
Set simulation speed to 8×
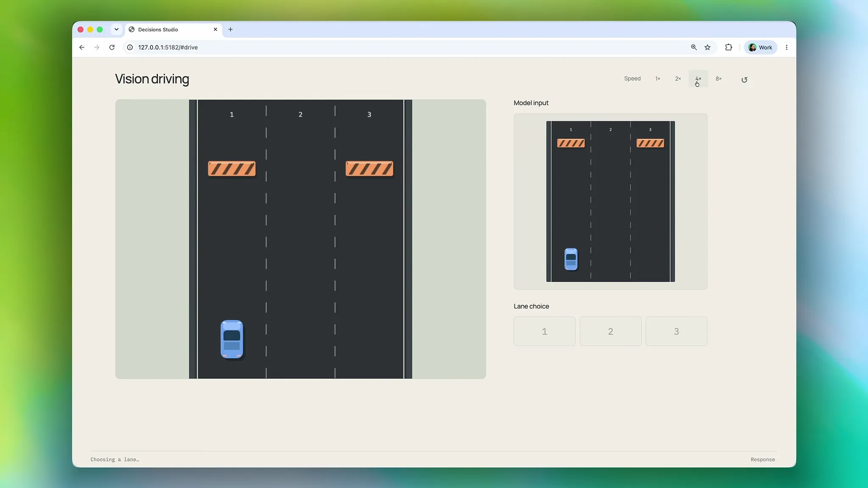(x=719, y=79)
